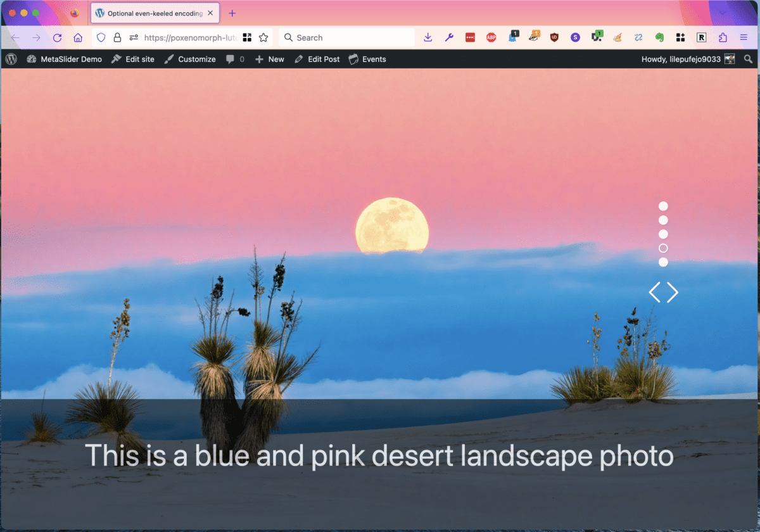
Task: Open the admin bar search magnifier
Action: coord(748,59)
